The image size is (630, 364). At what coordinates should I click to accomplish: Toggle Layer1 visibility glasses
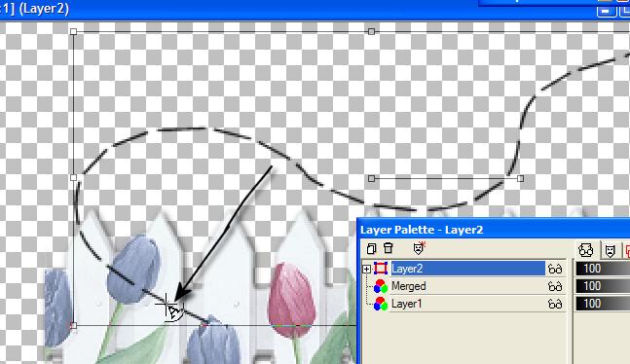pos(555,304)
